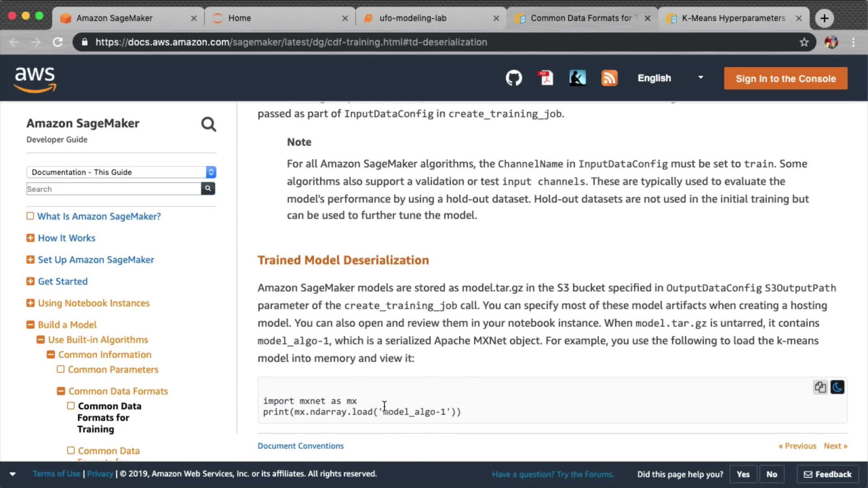Viewport: 868px width, 488px height.
Task: Download the PDF version via PDF icon
Action: [546, 78]
